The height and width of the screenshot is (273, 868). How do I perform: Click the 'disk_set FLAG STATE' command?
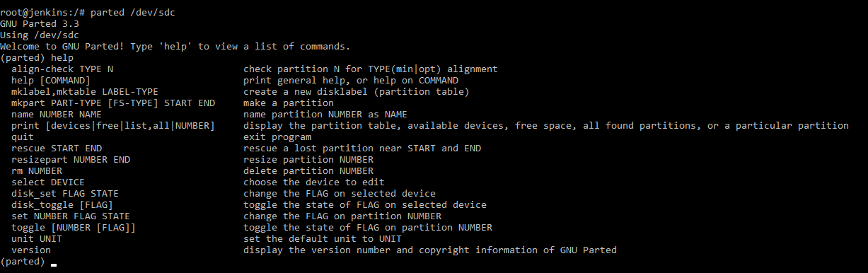pyautogui.click(x=65, y=194)
